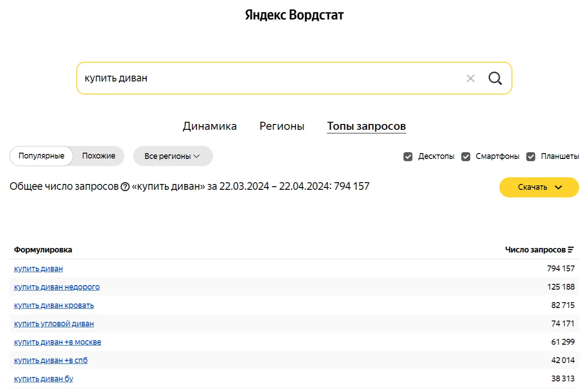Open the купить диван query link
This screenshot has height=389, width=588.
click(39, 269)
